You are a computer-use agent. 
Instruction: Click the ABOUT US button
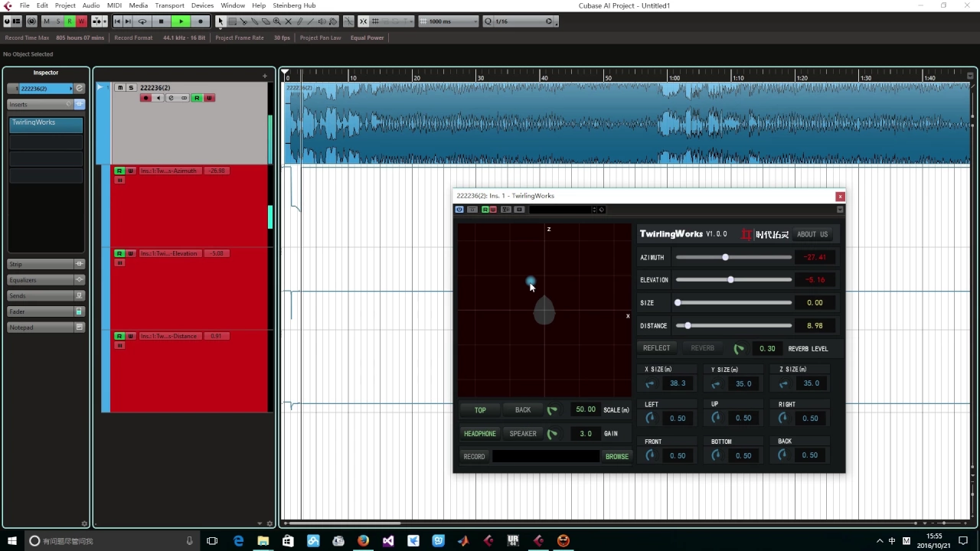[812, 234]
